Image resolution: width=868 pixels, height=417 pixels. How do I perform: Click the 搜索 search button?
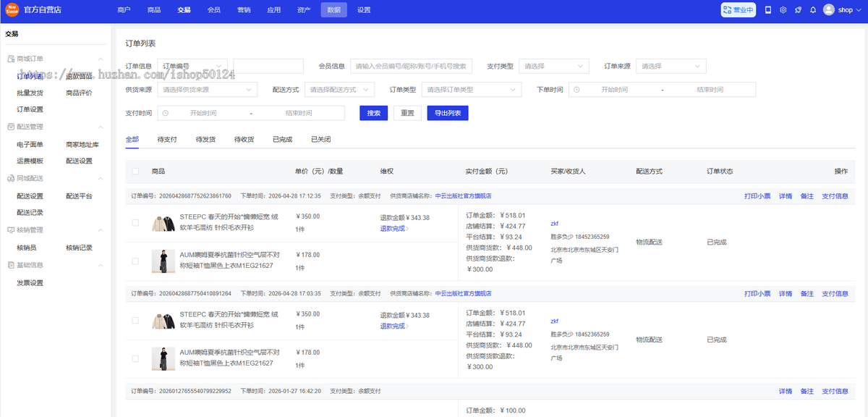pyautogui.click(x=374, y=113)
